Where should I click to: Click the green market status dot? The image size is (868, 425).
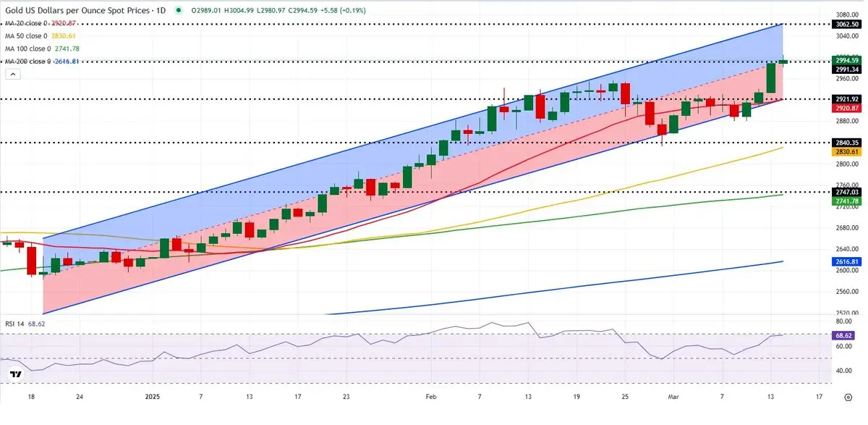click(x=176, y=12)
